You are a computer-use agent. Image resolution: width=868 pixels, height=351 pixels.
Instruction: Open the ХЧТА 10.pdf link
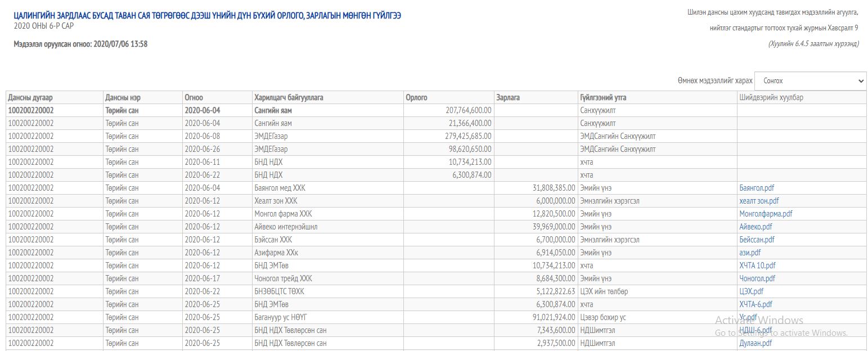click(757, 265)
